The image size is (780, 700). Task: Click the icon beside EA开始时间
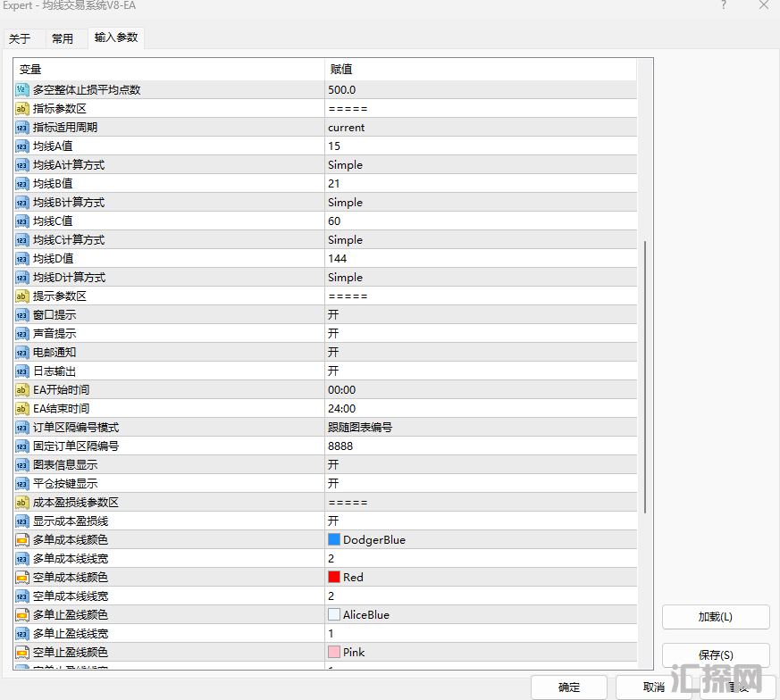tap(22, 389)
